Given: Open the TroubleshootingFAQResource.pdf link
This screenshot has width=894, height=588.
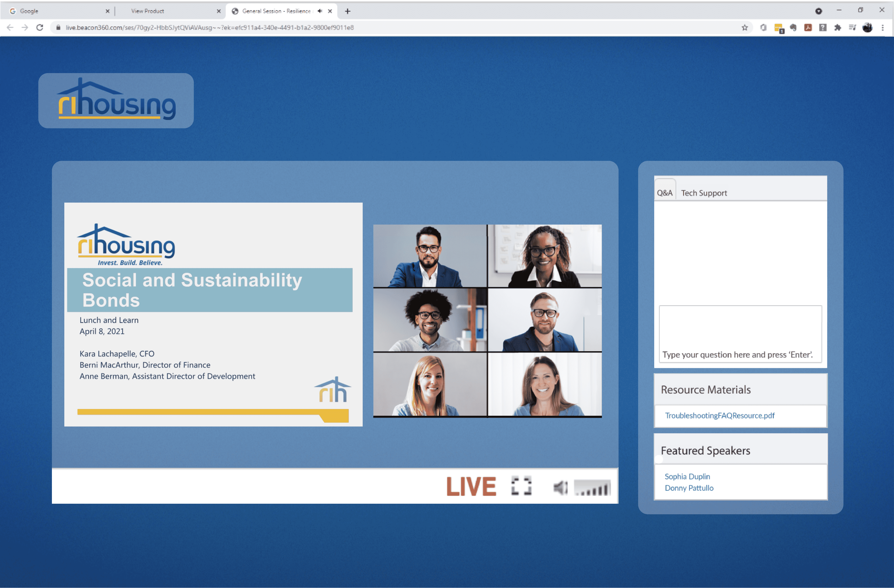Looking at the screenshot, I should (719, 416).
